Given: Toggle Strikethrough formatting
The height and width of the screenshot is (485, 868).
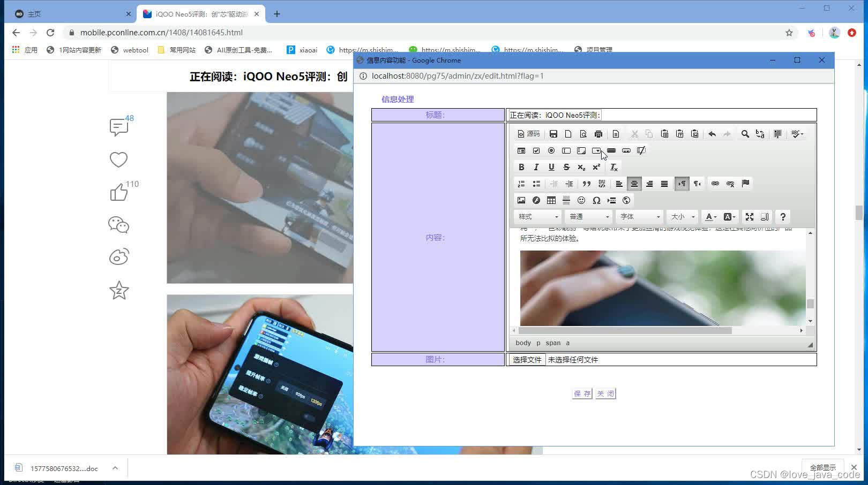Looking at the screenshot, I should (x=566, y=167).
